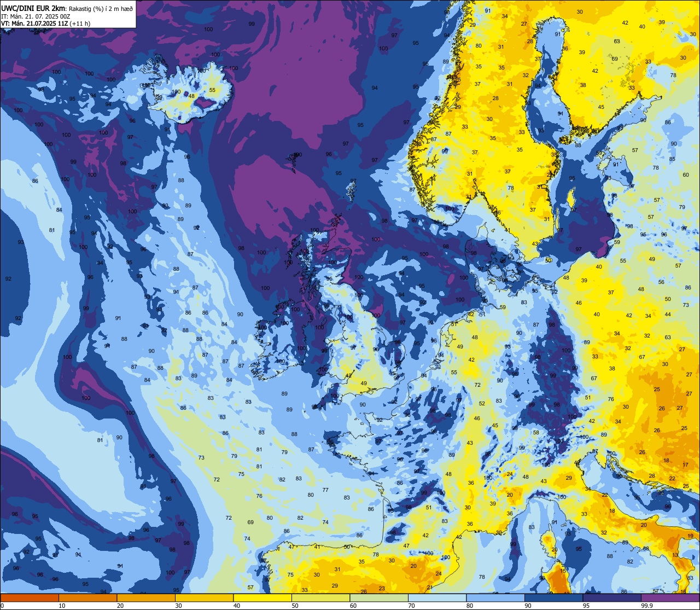Click the 90–95% medium blue legend swatch
This screenshot has width=700, height=610.
[553, 597]
